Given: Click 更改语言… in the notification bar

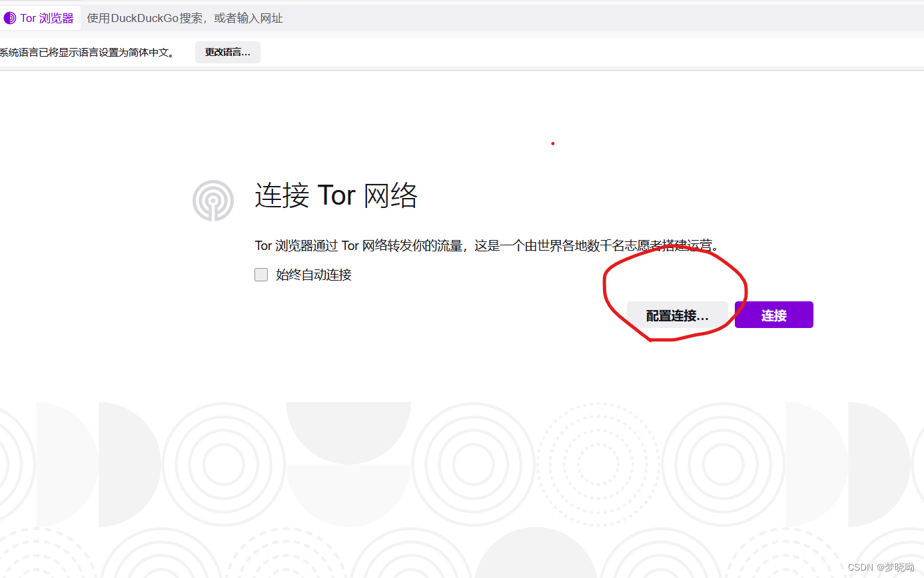Looking at the screenshot, I should [x=227, y=52].
